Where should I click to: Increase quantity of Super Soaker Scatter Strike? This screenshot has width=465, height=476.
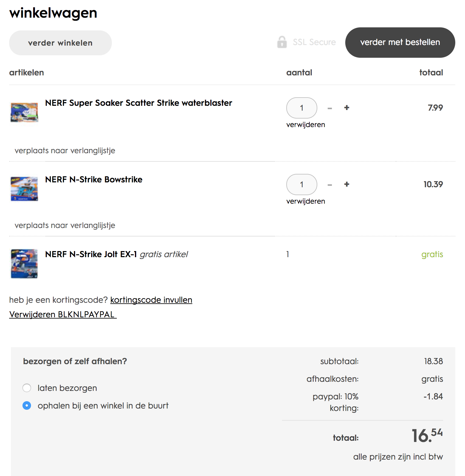[x=347, y=108]
